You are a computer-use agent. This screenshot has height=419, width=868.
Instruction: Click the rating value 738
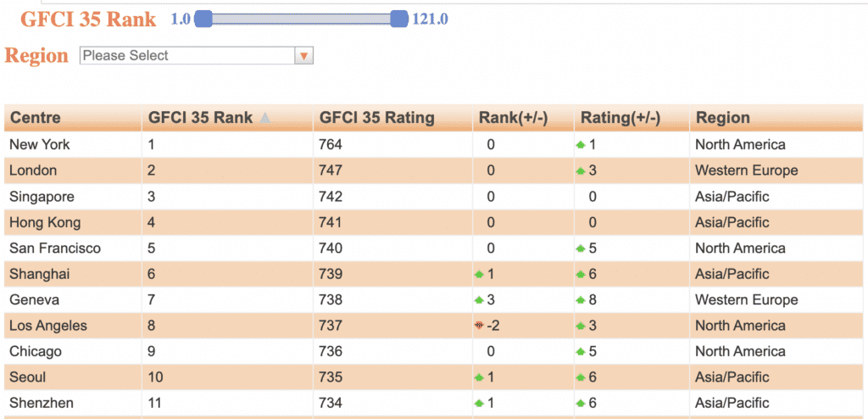(x=331, y=300)
